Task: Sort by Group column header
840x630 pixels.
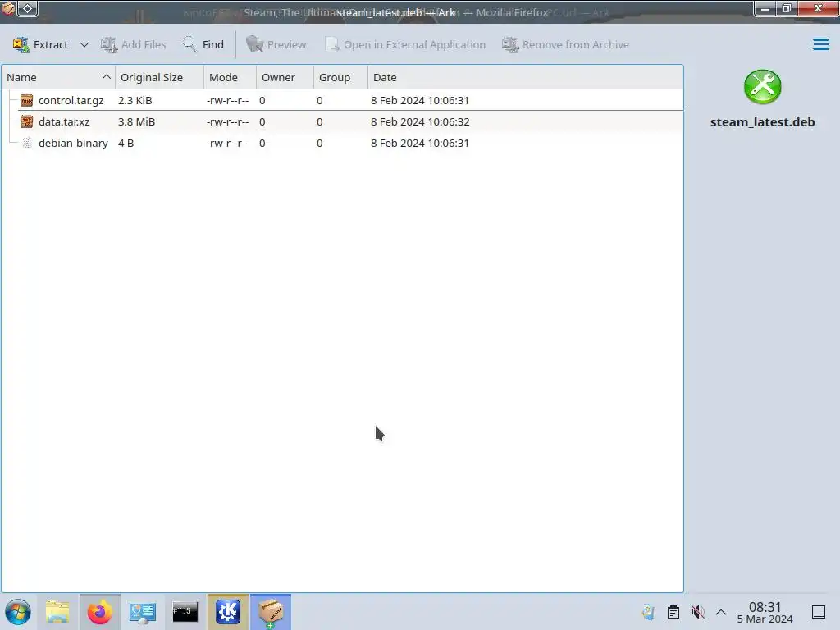Action: (x=340, y=77)
